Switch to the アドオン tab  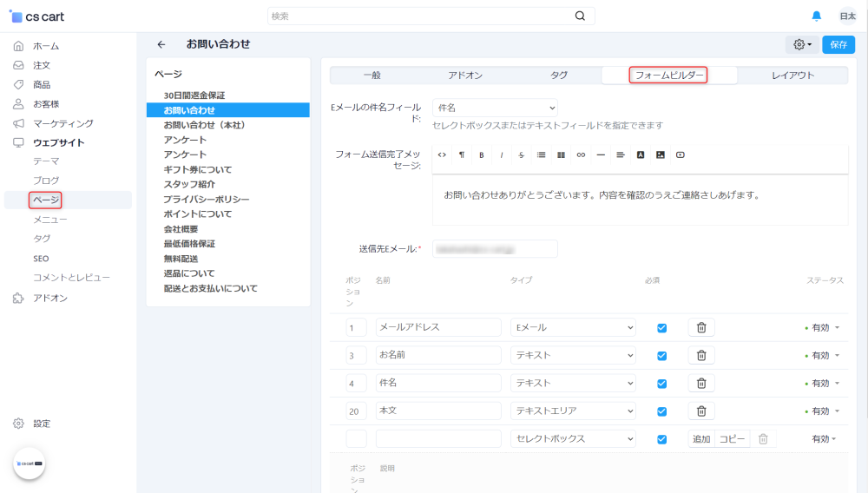(x=465, y=76)
